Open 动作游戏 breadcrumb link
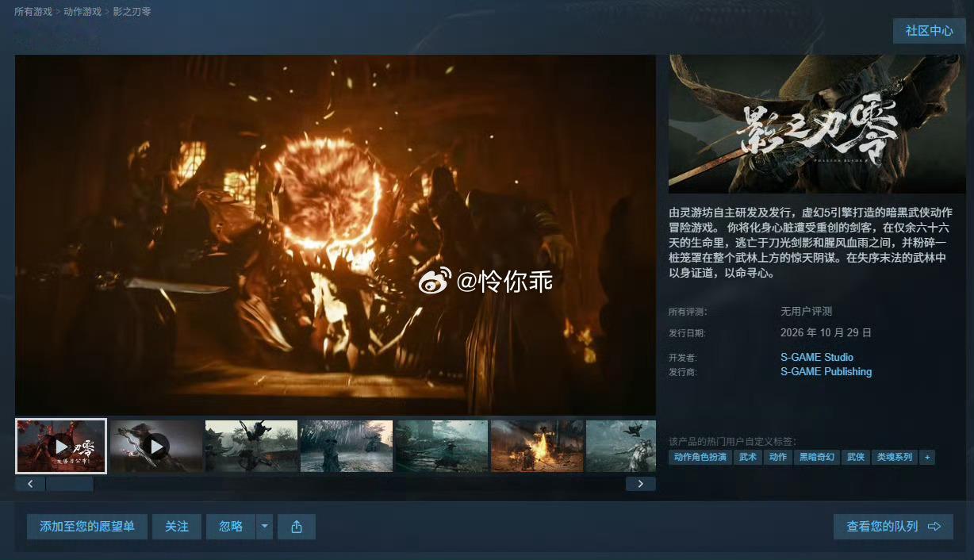The height and width of the screenshot is (560, 974). tap(82, 12)
